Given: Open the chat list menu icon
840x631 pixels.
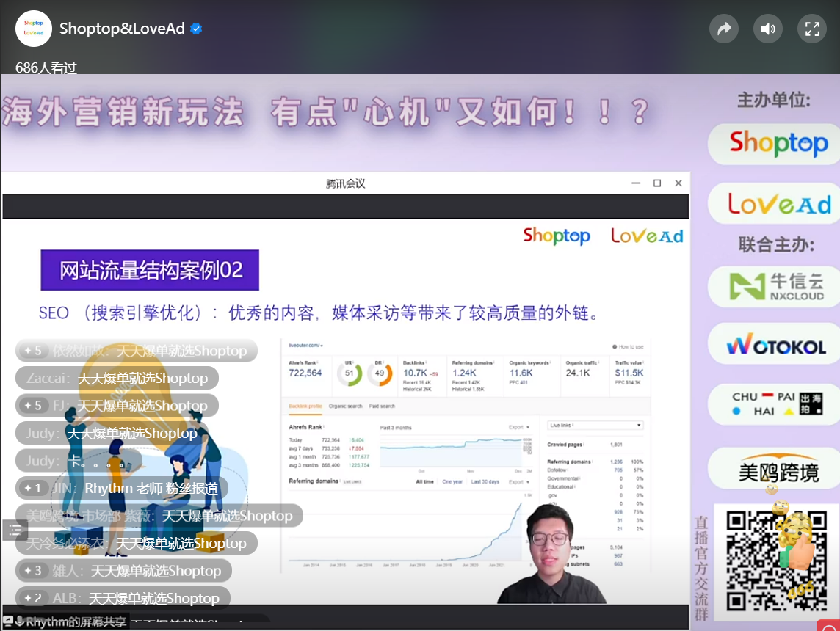Looking at the screenshot, I should click(15, 530).
